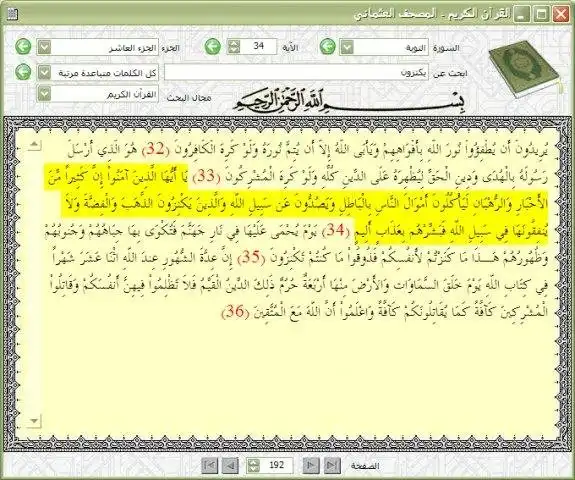This screenshot has height=480, width=575.
Task: Click the application icon in the title bar
Action: tap(12, 15)
